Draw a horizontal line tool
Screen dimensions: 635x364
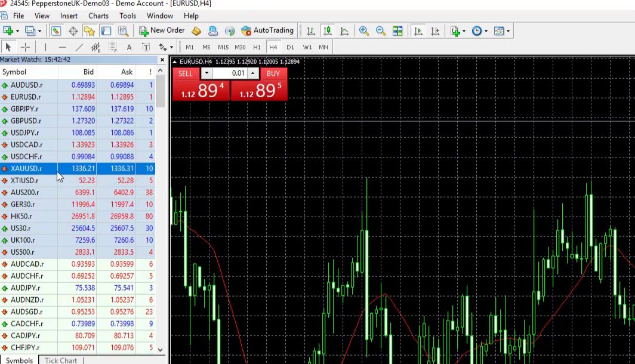pos(62,47)
